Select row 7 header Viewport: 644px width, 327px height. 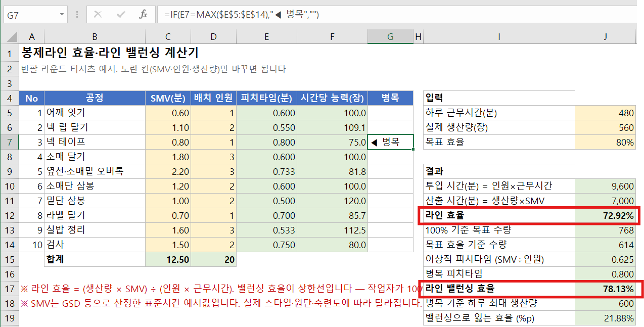(10, 142)
